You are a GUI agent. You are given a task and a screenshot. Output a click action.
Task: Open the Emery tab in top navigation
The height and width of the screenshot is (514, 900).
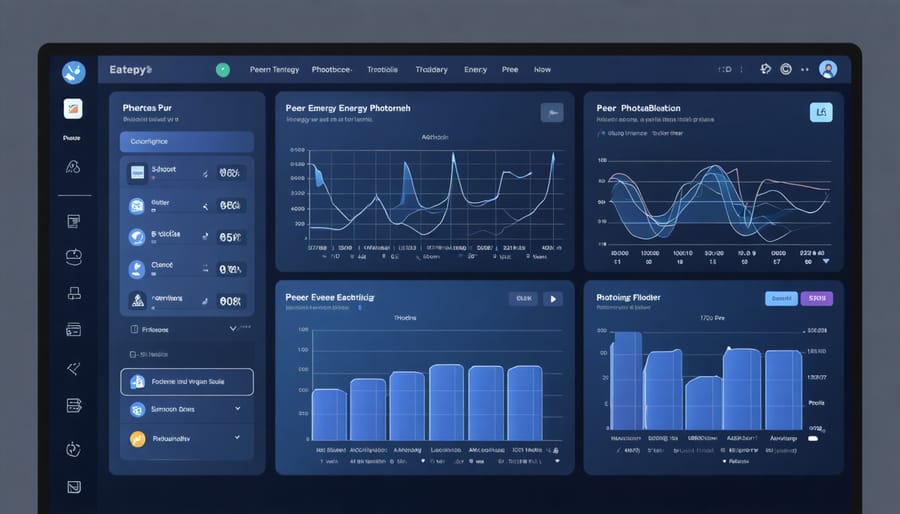coord(475,70)
